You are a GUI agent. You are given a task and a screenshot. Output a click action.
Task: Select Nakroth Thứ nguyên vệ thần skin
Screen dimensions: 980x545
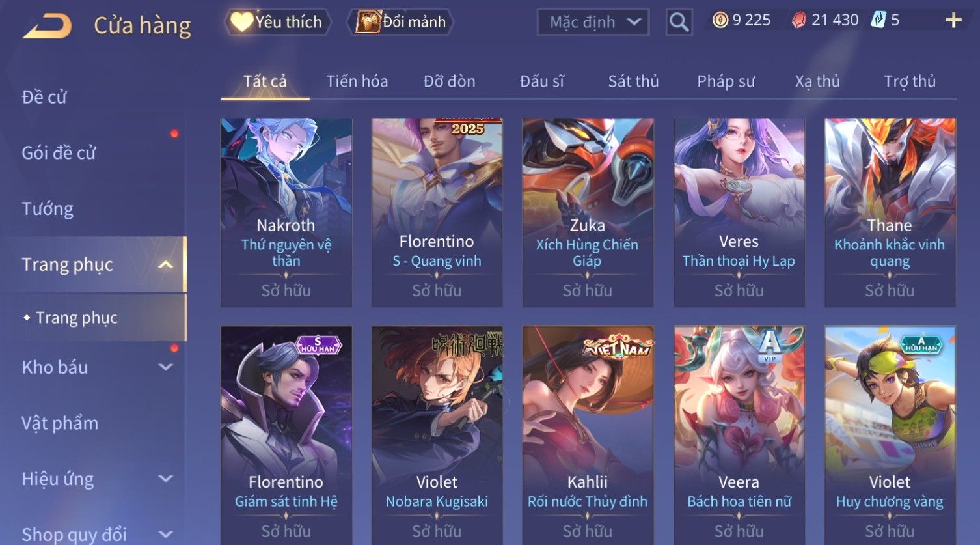[286, 212]
